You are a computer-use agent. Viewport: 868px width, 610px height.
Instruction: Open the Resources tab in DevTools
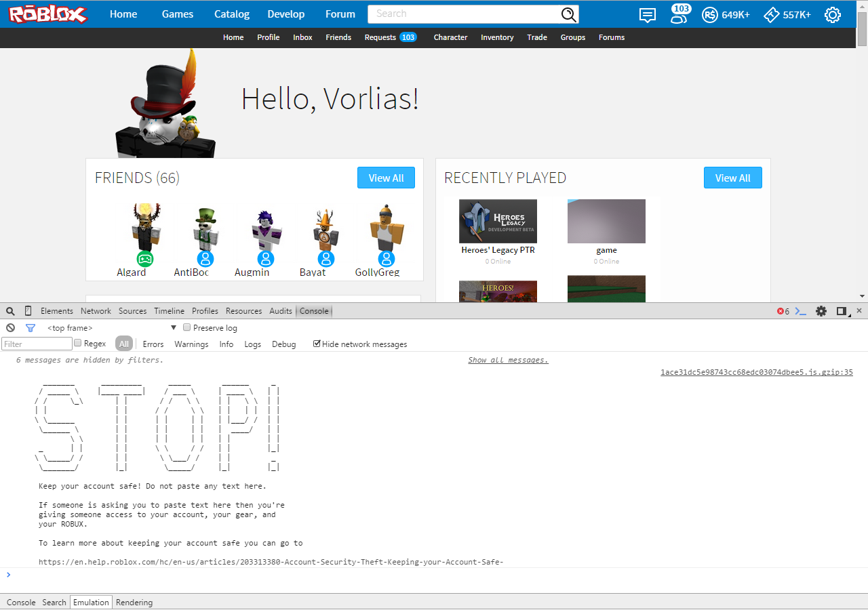tap(243, 311)
